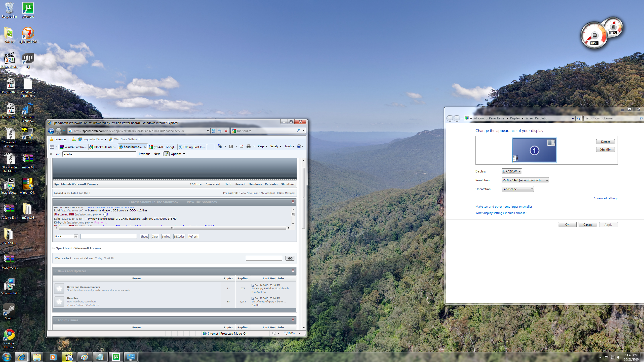Open the Log Out link

pyautogui.click(x=84, y=193)
